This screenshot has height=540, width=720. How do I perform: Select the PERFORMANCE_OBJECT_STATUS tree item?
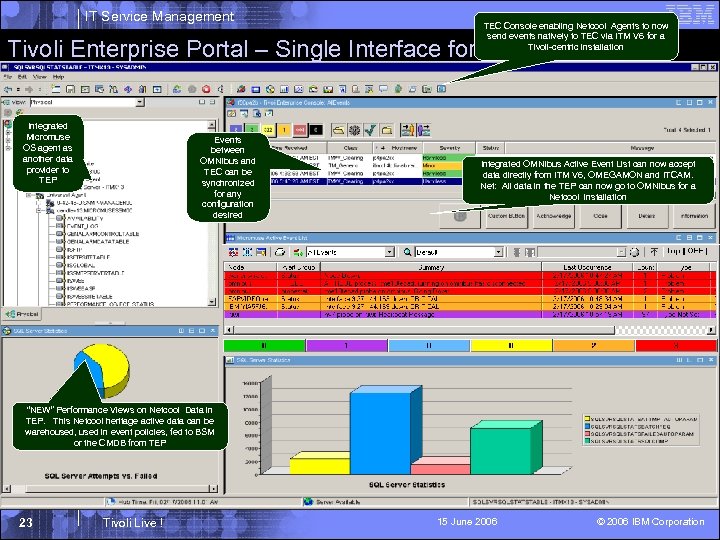tap(110, 304)
